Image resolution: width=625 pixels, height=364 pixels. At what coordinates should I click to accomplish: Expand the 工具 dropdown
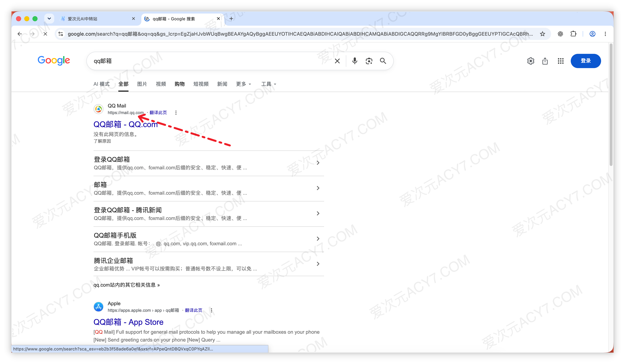click(x=269, y=84)
